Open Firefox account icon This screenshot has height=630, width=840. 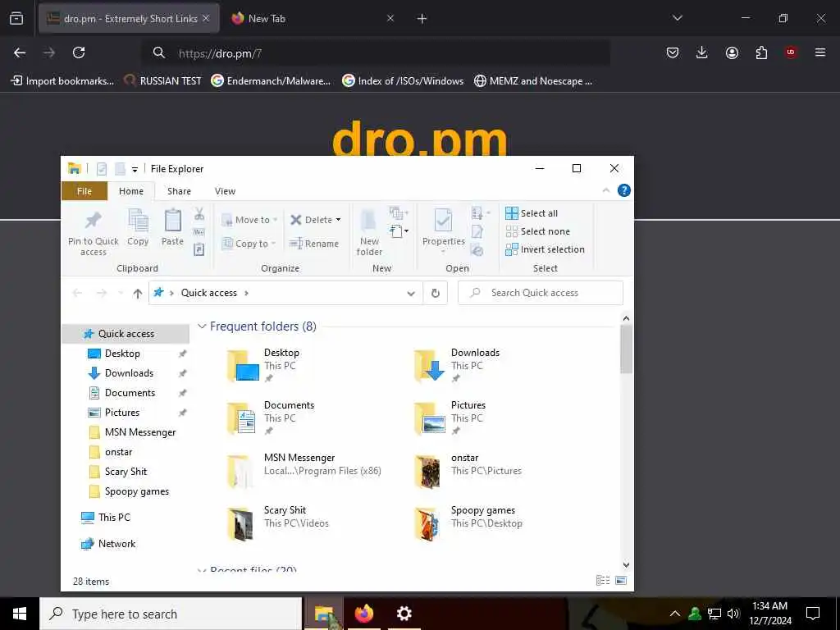point(732,52)
